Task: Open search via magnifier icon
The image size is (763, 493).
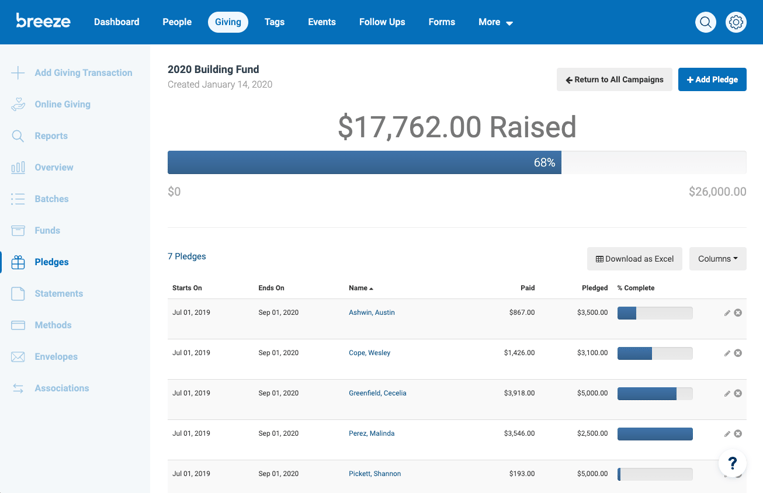Action: pos(705,22)
